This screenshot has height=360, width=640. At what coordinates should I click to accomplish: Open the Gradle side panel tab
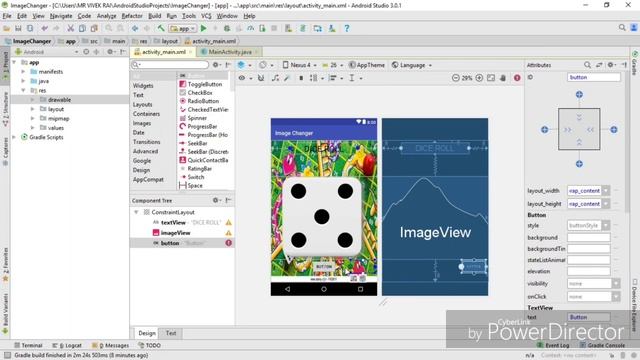pos(635,63)
